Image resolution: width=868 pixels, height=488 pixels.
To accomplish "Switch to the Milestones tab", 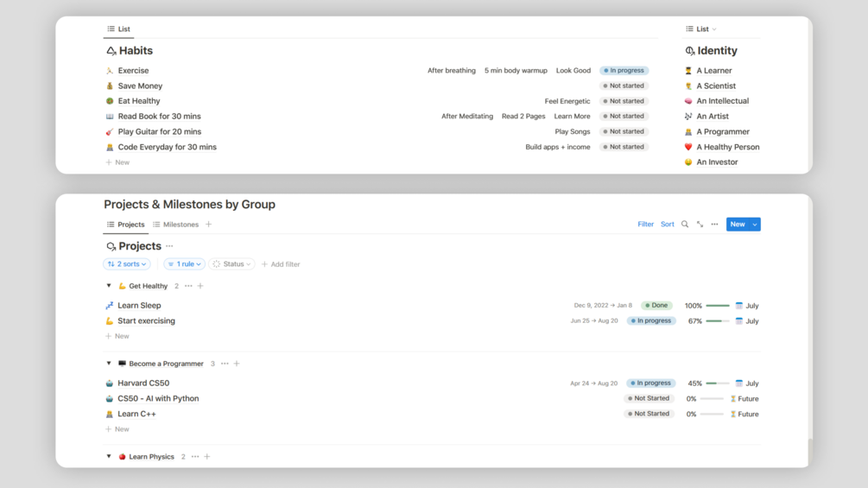I will tap(176, 225).
